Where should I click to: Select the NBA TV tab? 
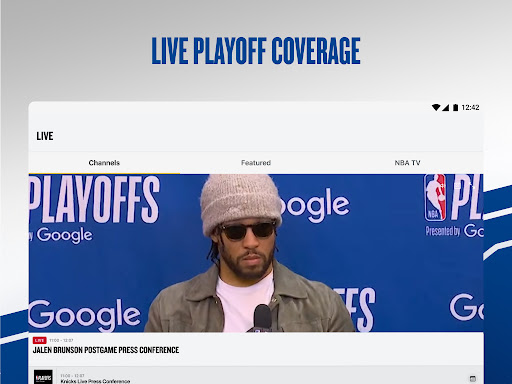pos(407,163)
